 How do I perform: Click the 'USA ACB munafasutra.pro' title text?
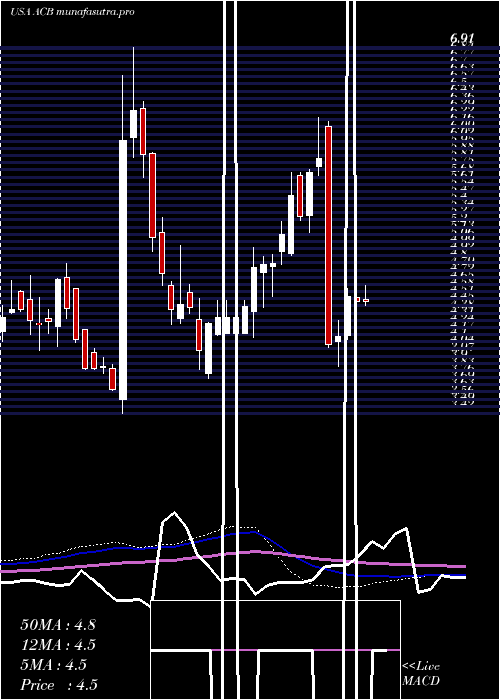point(72,12)
